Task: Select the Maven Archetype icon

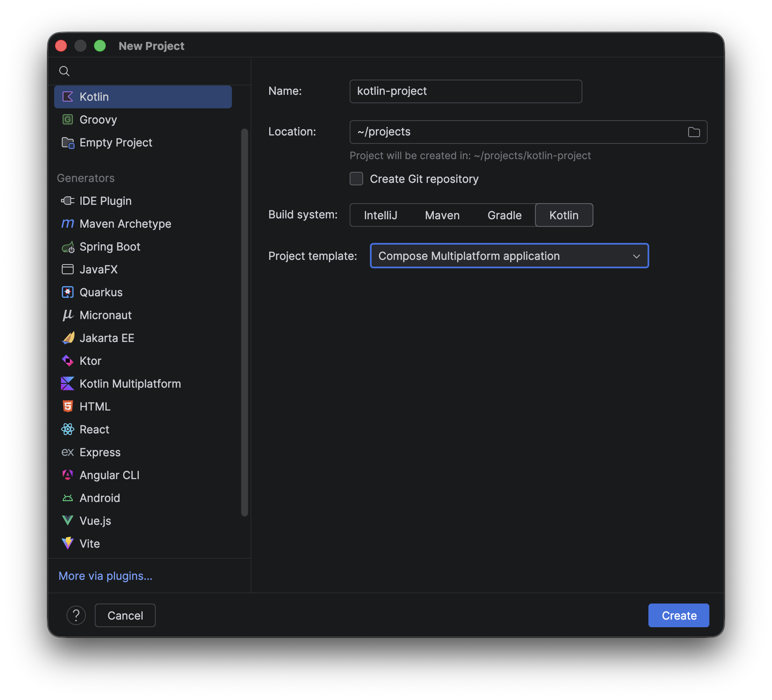Action: [68, 224]
